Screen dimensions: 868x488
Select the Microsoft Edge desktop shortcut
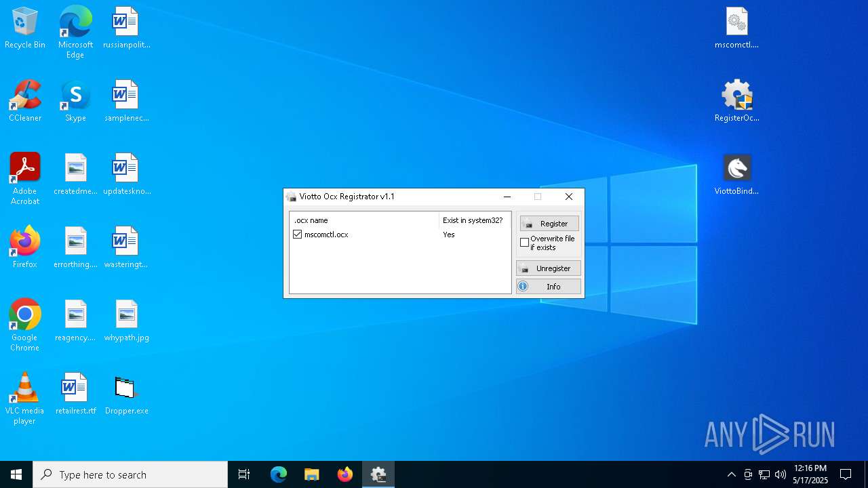point(75,32)
